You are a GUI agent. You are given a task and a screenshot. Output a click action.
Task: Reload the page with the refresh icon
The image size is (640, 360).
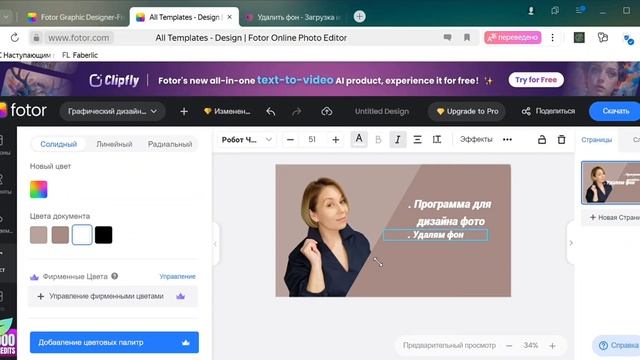15,38
